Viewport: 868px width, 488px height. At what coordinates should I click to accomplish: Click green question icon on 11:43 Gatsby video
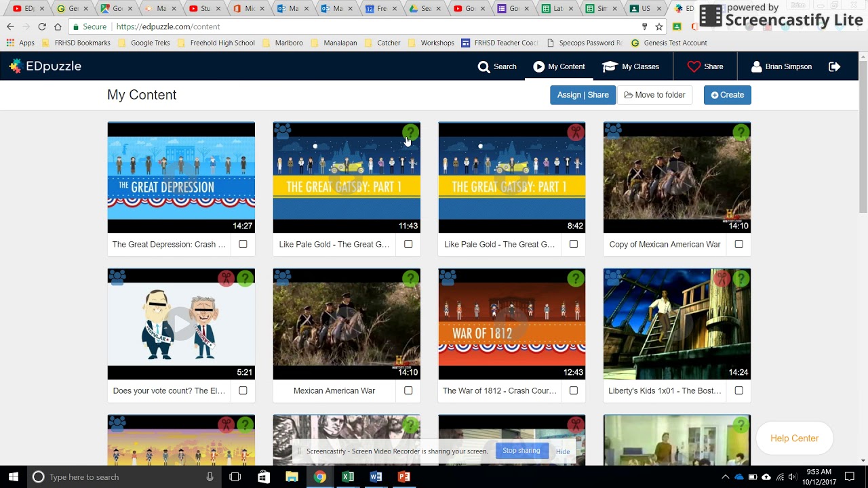[410, 132]
